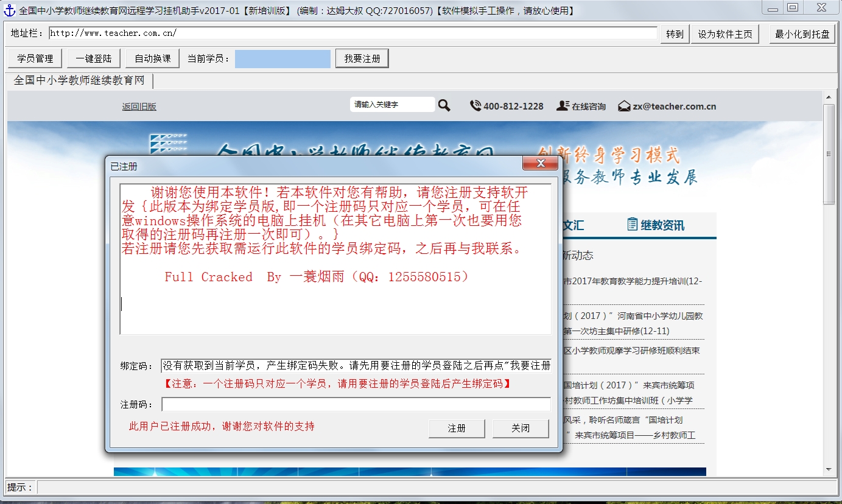Click 最小化到托盘 button
This screenshot has height=504, width=842.
click(x=802, y=34)
